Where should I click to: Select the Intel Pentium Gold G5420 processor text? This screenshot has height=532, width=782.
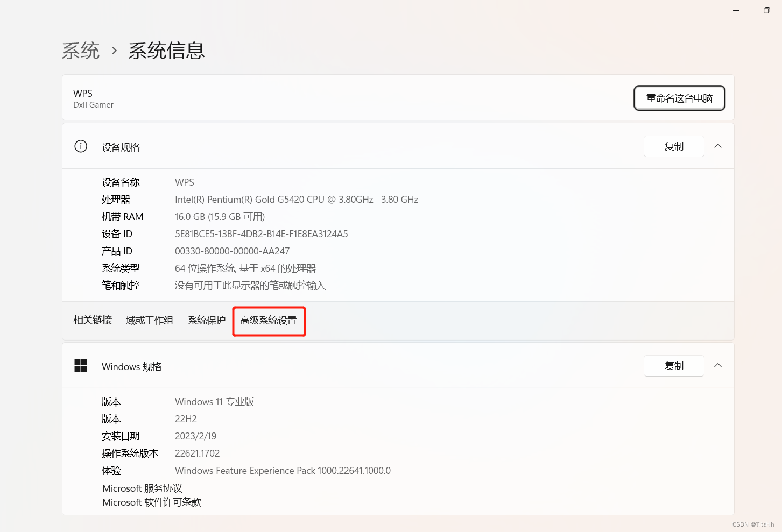point(297,200)
